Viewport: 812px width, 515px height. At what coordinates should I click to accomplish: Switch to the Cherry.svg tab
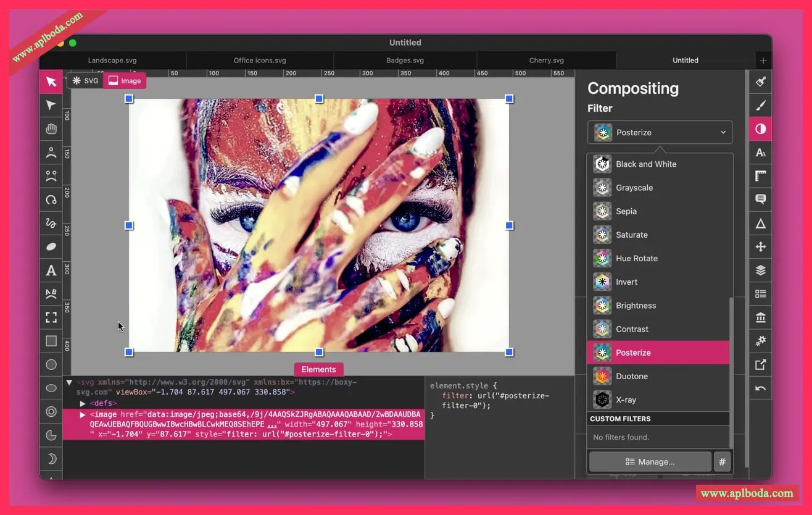pos(546,61)
